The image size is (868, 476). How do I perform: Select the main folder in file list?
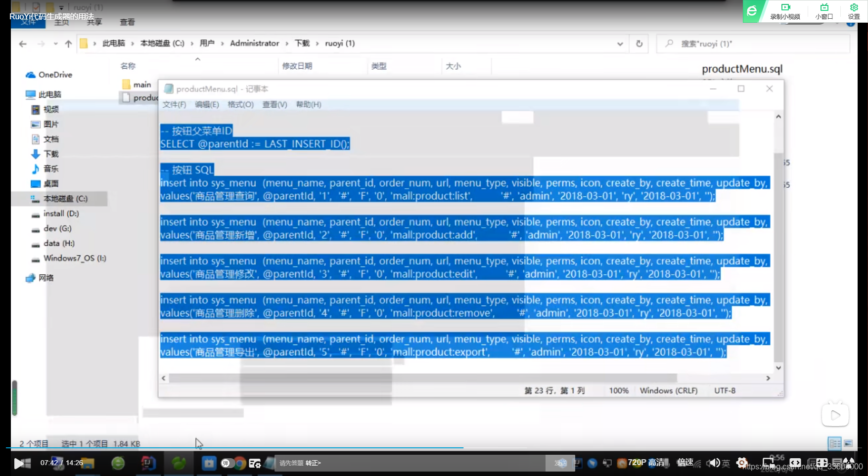137,85
